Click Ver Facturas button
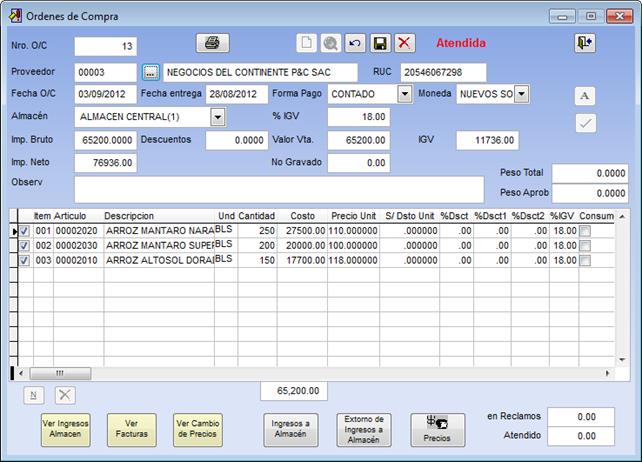 click(x=131, y=429)
